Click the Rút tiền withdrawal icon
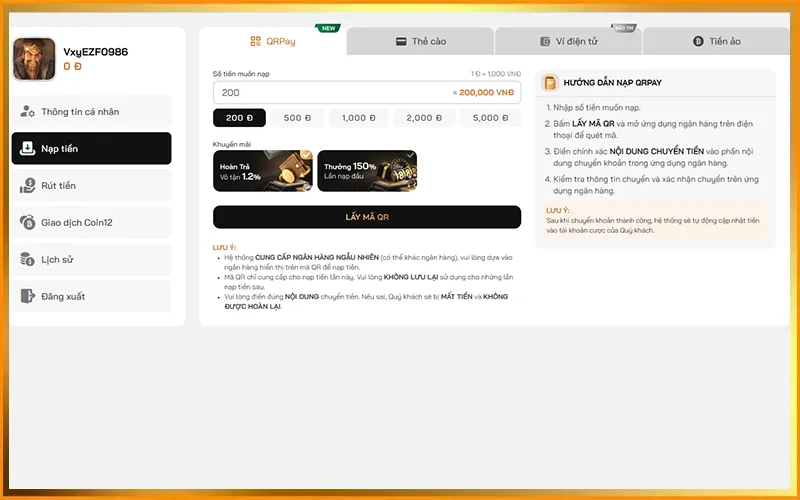Viewport: 800px width, 500px height. tap(27, 186)
